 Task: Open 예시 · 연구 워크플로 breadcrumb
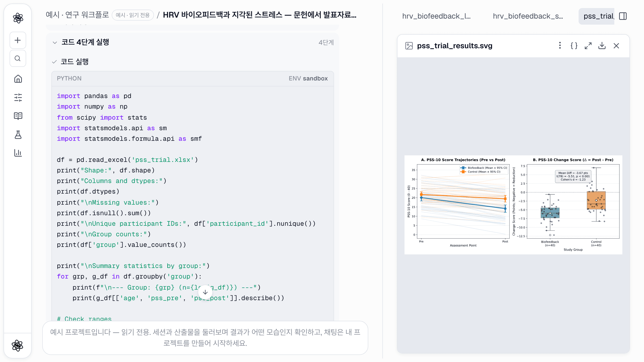(x=77, y=15)
